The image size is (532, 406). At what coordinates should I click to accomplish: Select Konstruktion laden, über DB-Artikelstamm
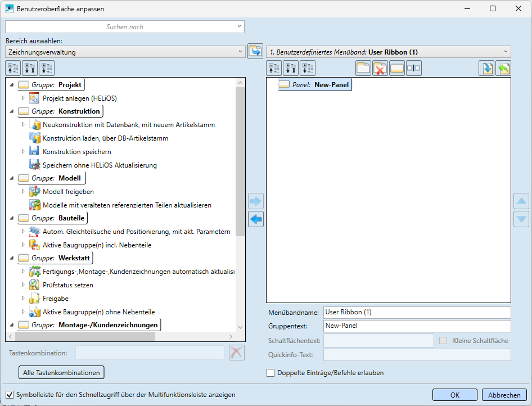105,138
